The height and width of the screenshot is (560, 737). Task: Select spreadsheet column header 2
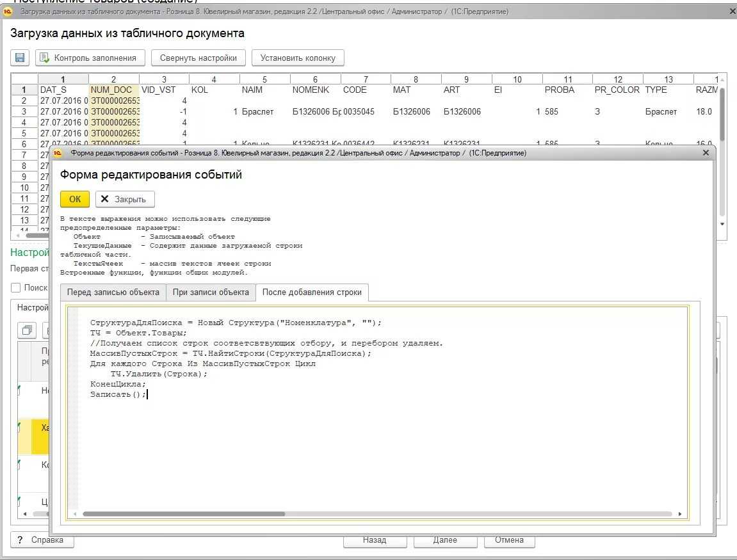114,79
